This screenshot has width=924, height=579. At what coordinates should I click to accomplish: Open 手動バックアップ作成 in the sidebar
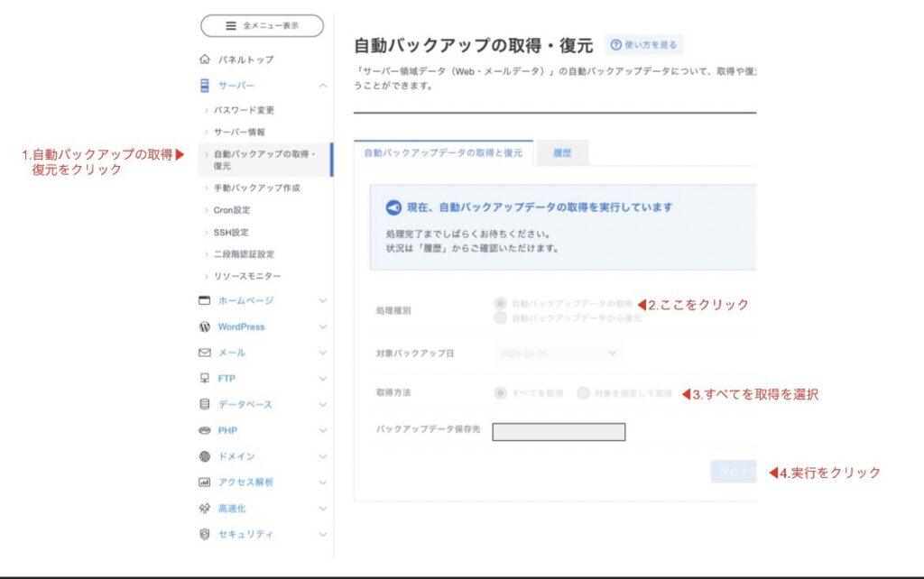point(256,188)
